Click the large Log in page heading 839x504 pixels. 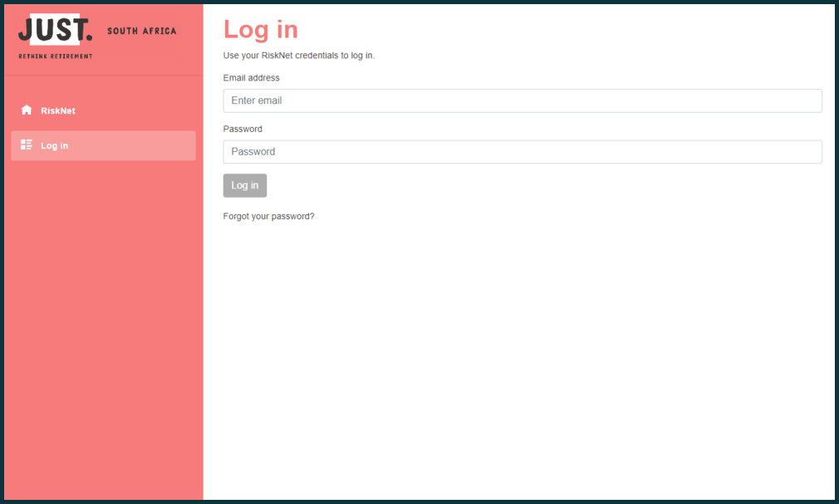(260, 30)
